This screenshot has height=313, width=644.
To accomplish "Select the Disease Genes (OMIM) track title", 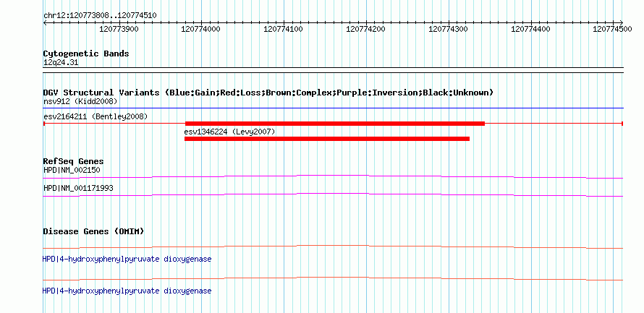I will [x=93, y=231].
